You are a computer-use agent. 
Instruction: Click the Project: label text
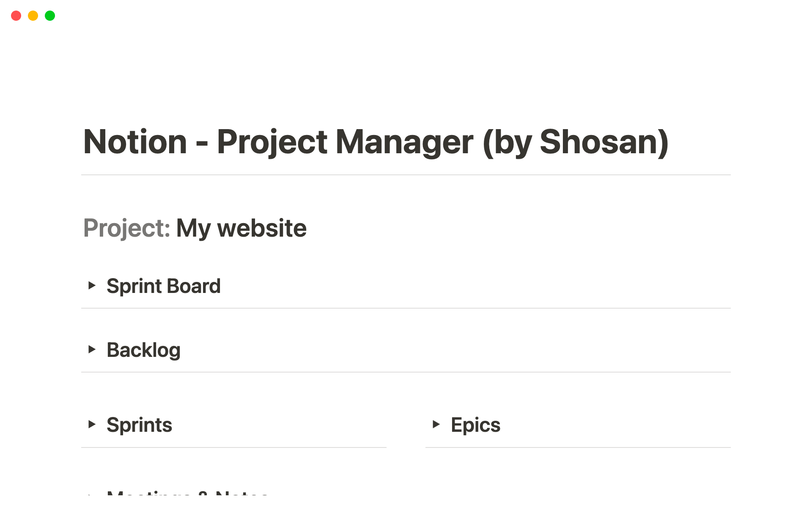point(127,228)
